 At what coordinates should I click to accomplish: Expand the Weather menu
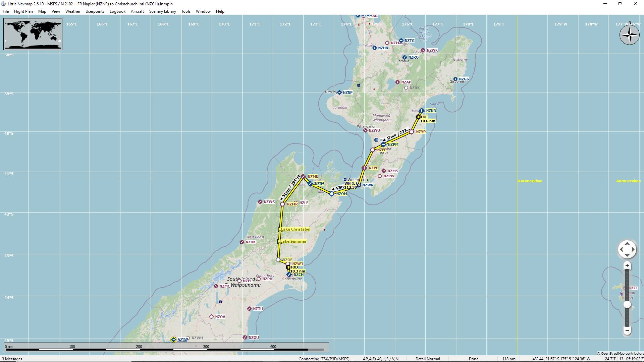(x=72, y=11)
